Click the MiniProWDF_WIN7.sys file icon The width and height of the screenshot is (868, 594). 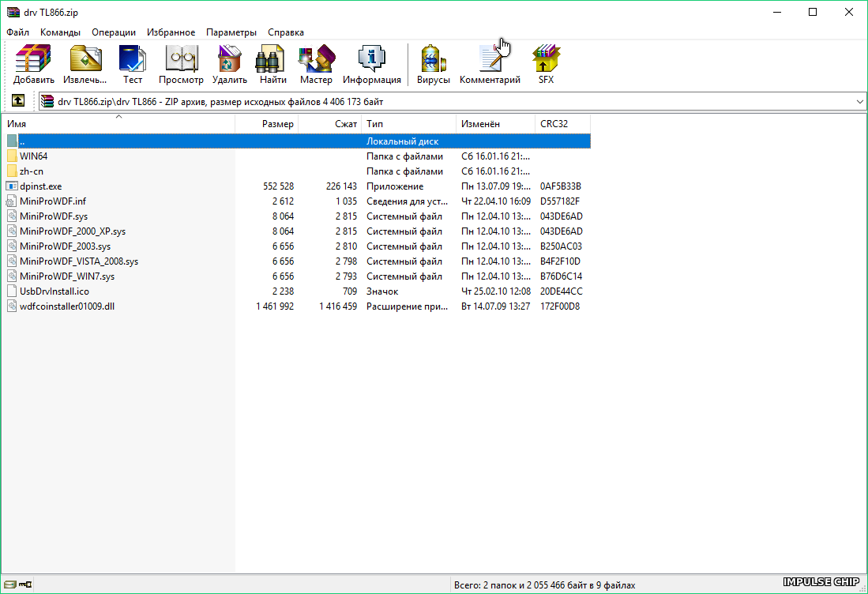click(x=12, y=276)
